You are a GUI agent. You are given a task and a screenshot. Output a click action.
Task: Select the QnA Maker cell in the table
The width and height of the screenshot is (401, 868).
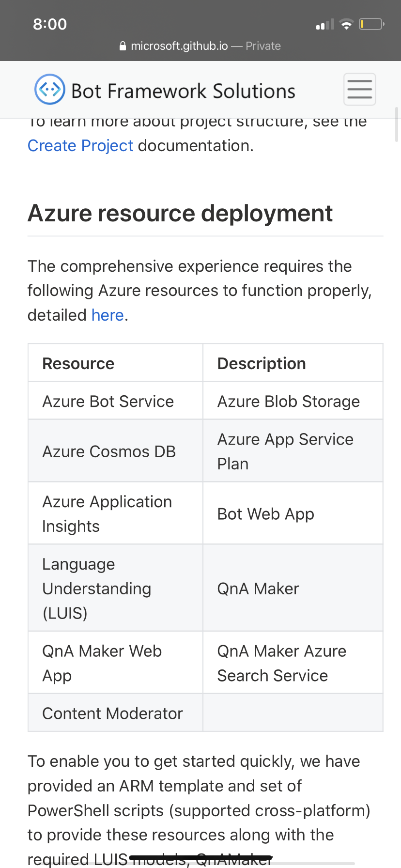[258, 588]
